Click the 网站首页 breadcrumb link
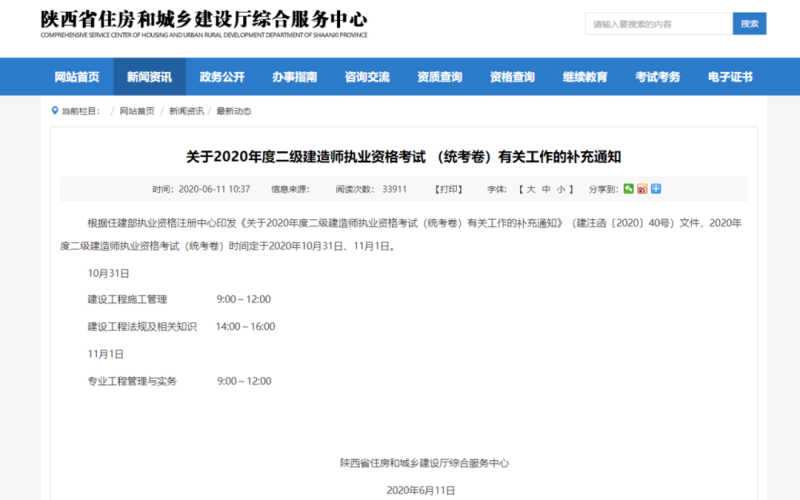Image resolution: width=800 pixels, height=500 pixels. pyautogui.click(x=137, y=111)
